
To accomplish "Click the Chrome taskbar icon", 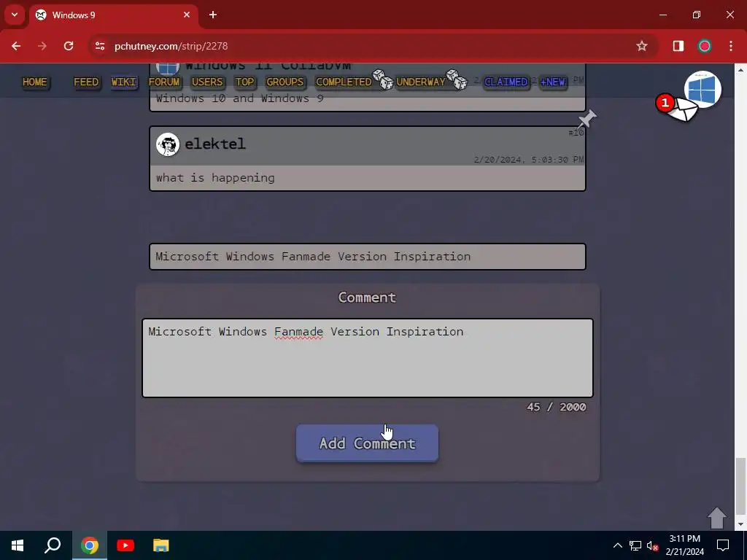I will (90, 545).
